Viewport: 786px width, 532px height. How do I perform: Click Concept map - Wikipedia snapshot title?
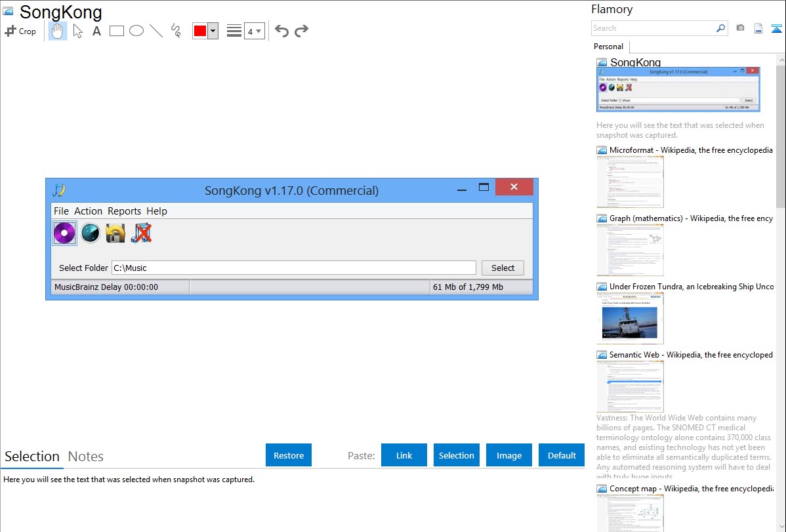pos(691,488)
